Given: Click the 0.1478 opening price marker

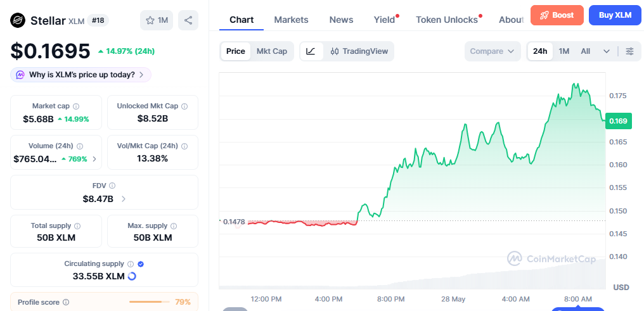Looking at the screenshot, I should 234,222.
